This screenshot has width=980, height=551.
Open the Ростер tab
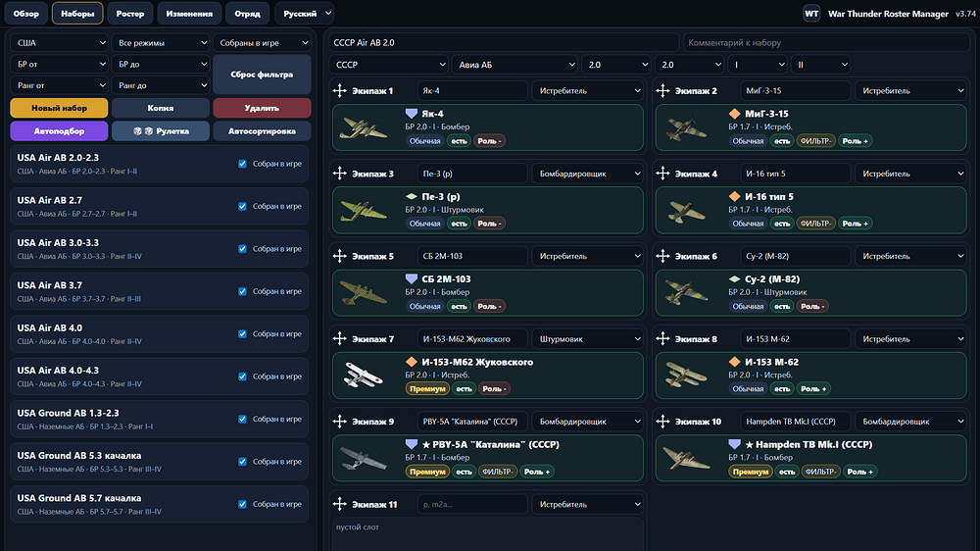(x=130, y=13)
